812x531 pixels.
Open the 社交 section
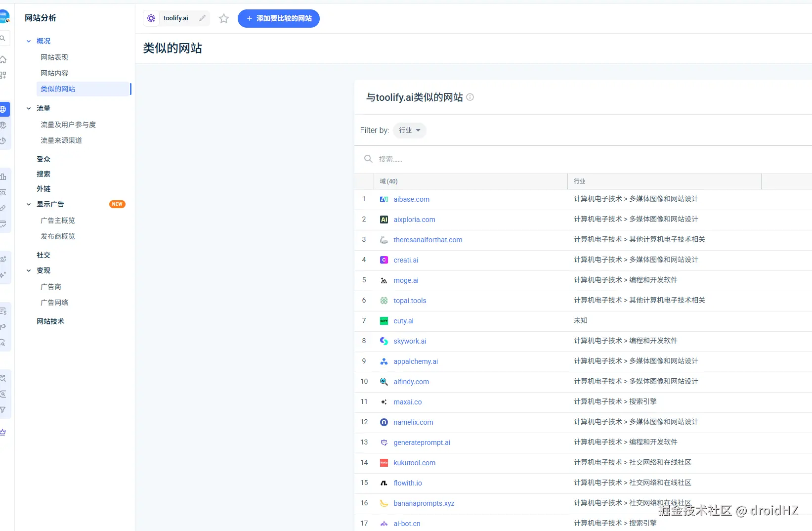pos(43,255)
